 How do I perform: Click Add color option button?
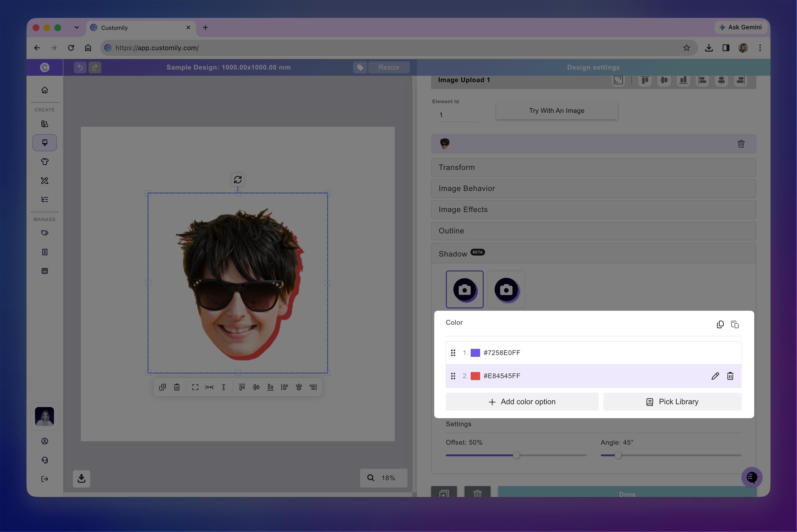click(522, 402)
